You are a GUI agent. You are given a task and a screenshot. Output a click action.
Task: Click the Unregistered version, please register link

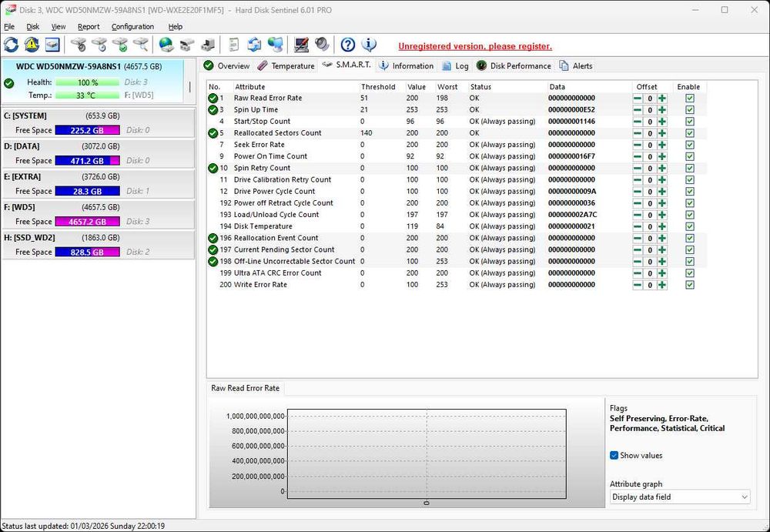pyautogui.click(x=475, y=46)
